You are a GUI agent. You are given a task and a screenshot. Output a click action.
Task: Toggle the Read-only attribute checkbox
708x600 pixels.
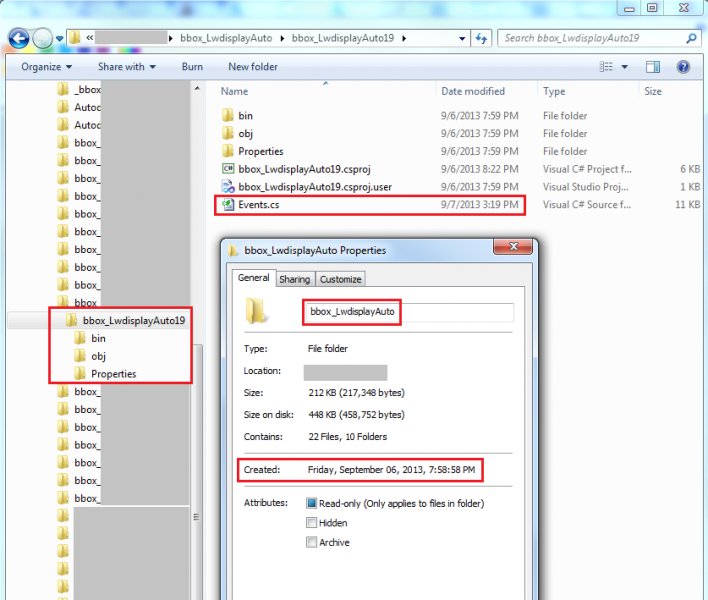(311, 503)
